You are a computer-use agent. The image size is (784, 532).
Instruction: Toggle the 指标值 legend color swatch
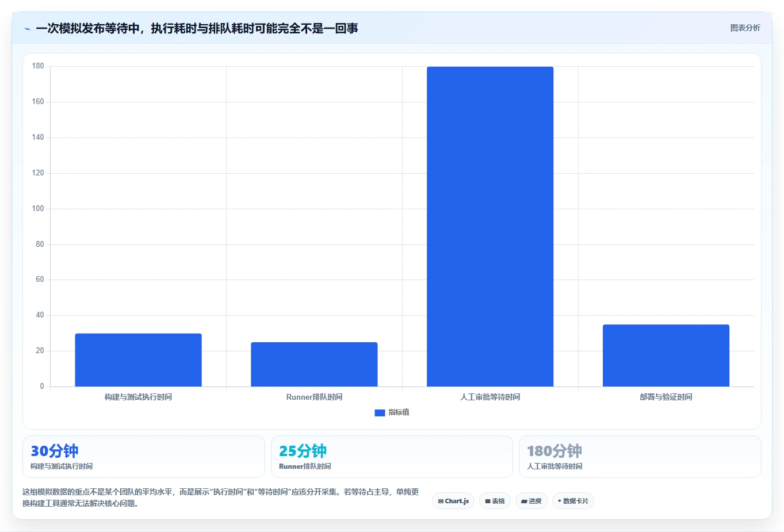pos(380,413)
